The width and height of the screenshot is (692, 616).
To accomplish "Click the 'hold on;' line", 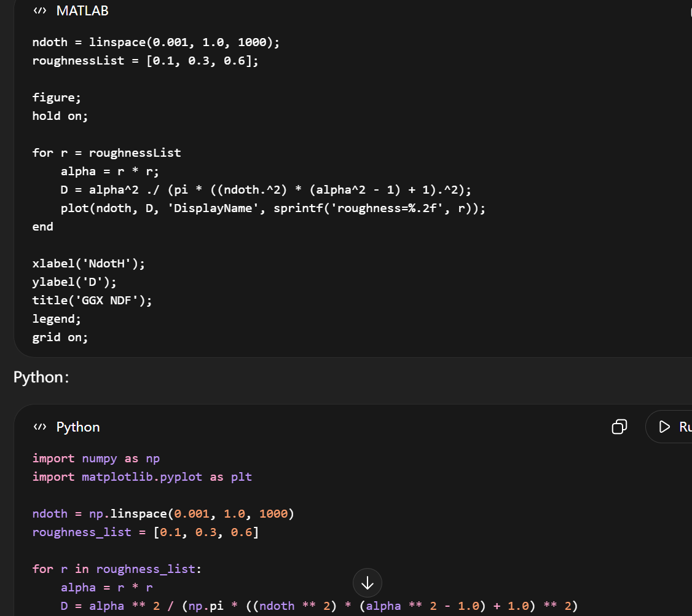I will click(60, 116).
